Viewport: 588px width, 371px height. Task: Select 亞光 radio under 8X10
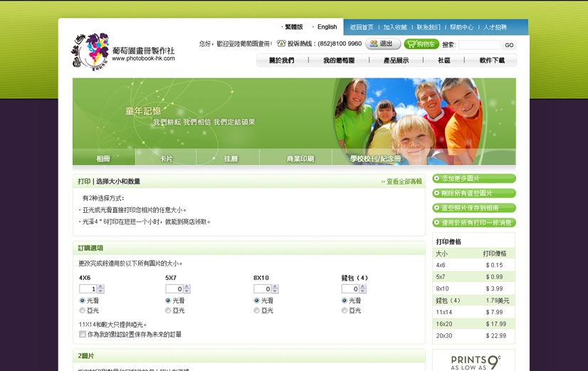tap(257, 310)
